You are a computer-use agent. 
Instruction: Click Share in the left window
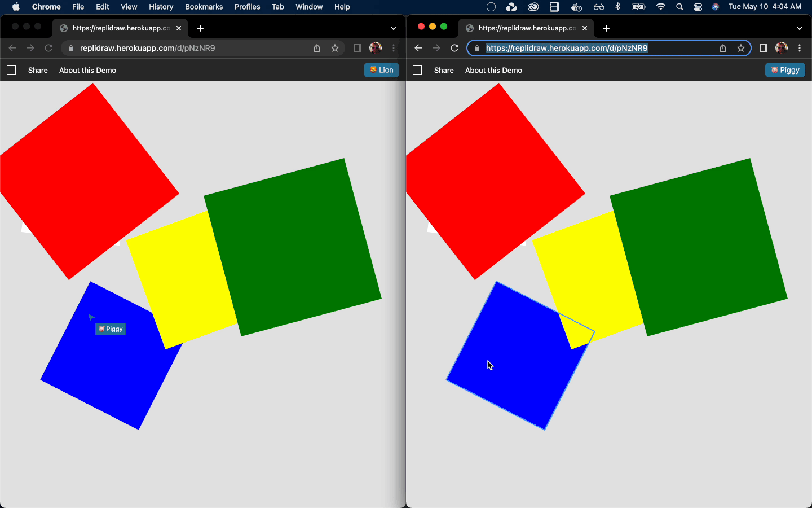click(38, 70)
